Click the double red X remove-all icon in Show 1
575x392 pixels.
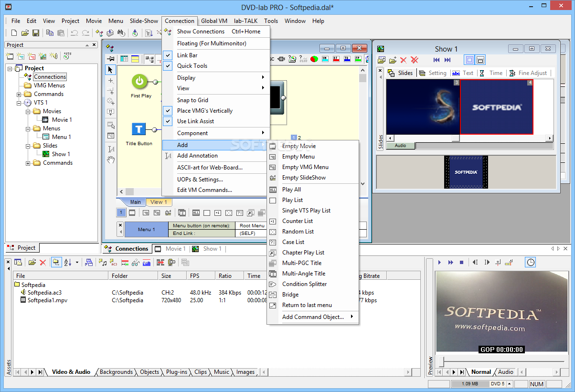(x=415, y=60)
